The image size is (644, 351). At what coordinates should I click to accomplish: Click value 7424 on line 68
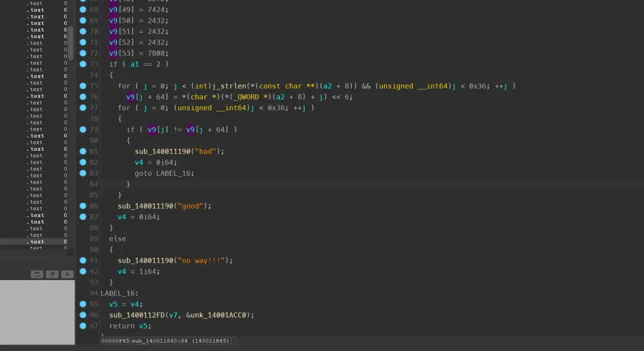tap(156, 10)
